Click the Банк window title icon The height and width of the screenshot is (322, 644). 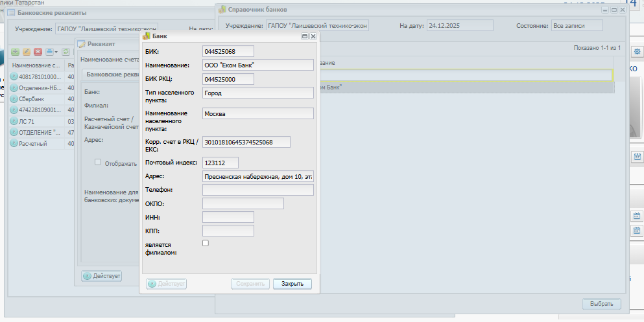[146, 36]
